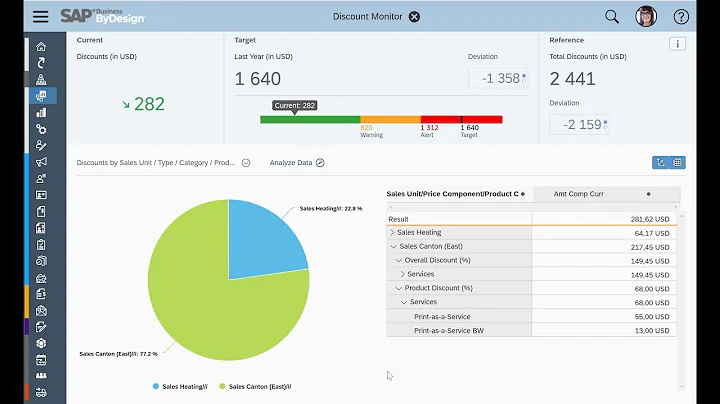720x404 pixels.
Task: Select the Print-as-a-Service BW row
Action: point(531,330)
